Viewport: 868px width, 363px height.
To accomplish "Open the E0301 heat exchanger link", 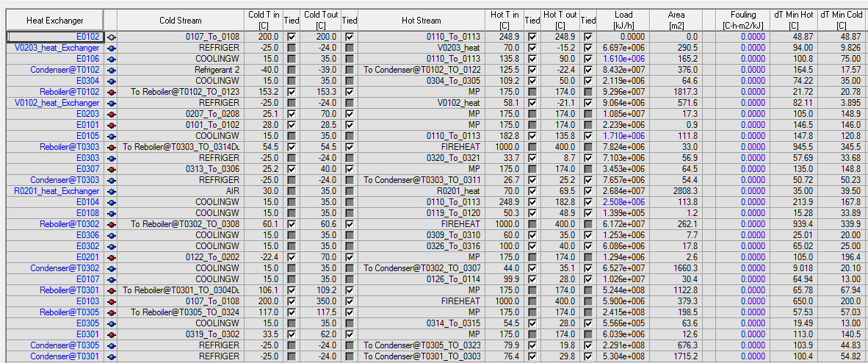I will pos(87,334).
